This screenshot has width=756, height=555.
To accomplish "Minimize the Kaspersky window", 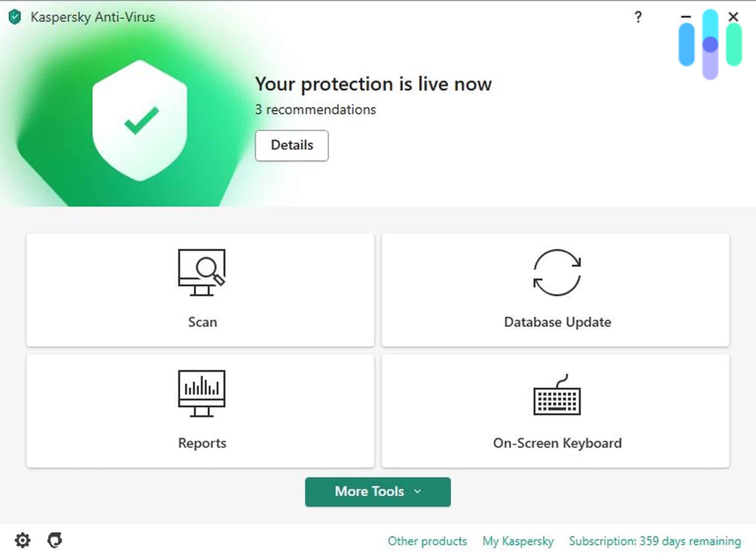I will click(x=686, y=17).
